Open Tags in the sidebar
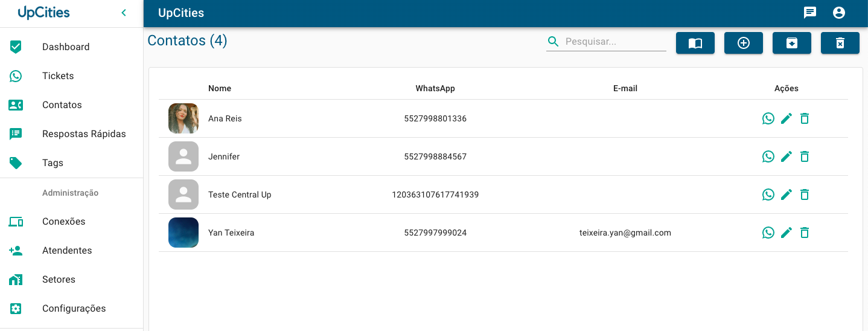Image resolution: width=868 pixels, height=331 pixels. pyautogui.click(x=71, y=163)
